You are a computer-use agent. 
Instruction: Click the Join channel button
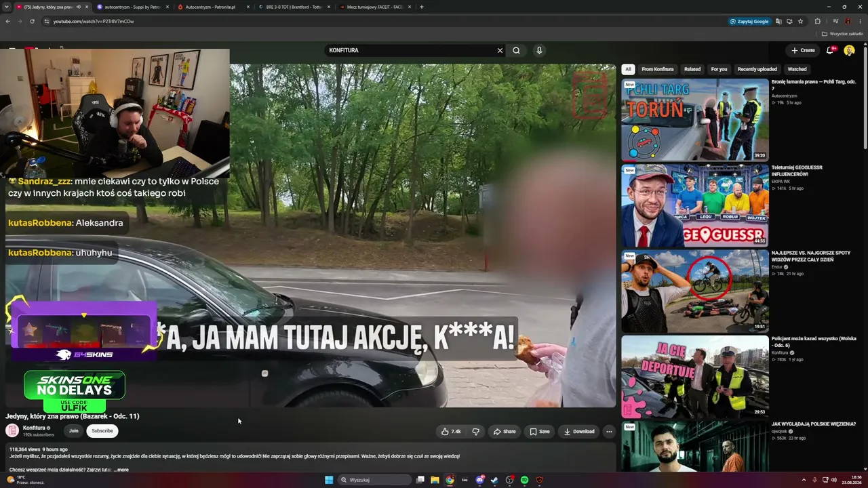pos(73,430)
